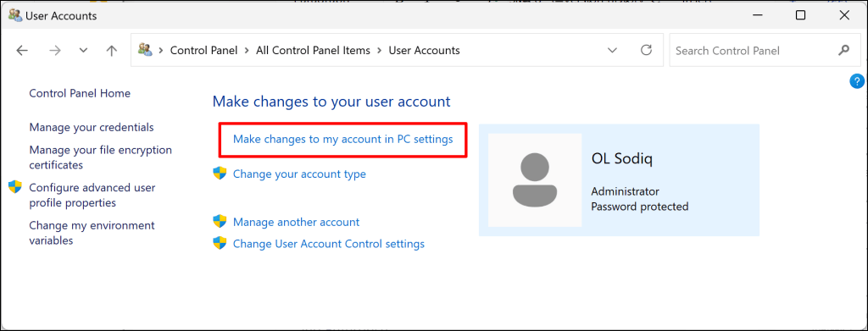Image resolution: width=868 pixels, height=331 pixels.
Task: Click shield icon beside Change your account type
Action: point(220,174)
